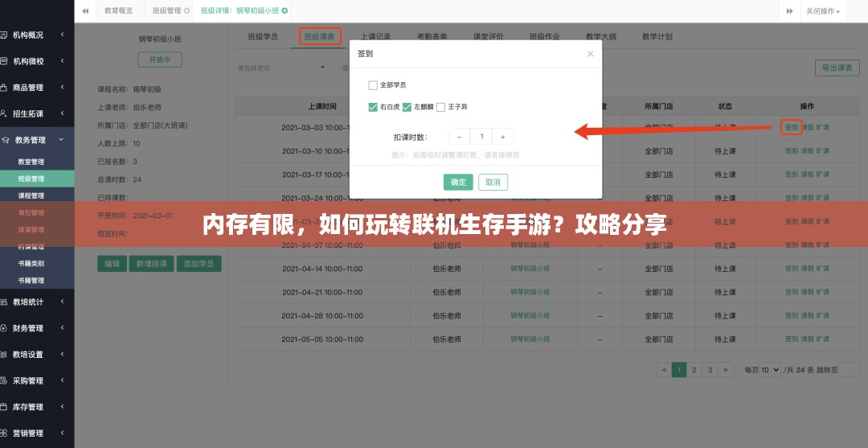Expand the 财务管理 menu chevron
The width and height of the screenshot is (868, 448).
point(62,328)
